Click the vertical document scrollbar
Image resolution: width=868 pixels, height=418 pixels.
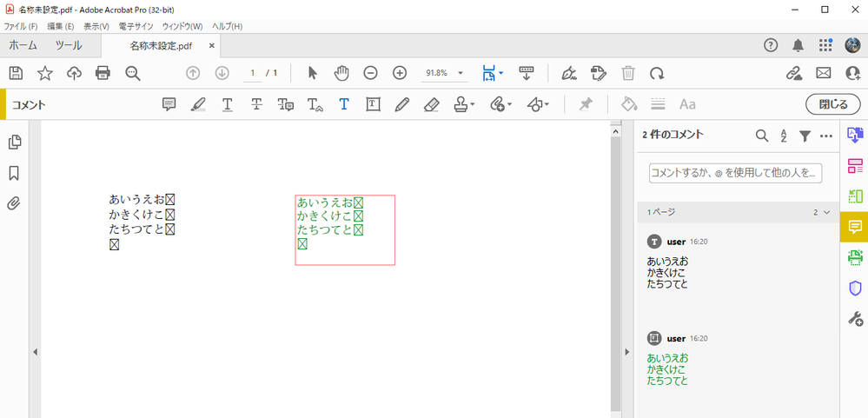pos(614,271)
